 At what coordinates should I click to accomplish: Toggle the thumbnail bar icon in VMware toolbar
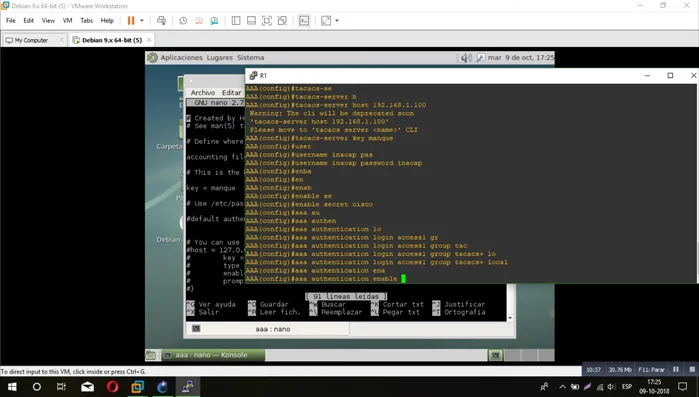pos(251,20)
